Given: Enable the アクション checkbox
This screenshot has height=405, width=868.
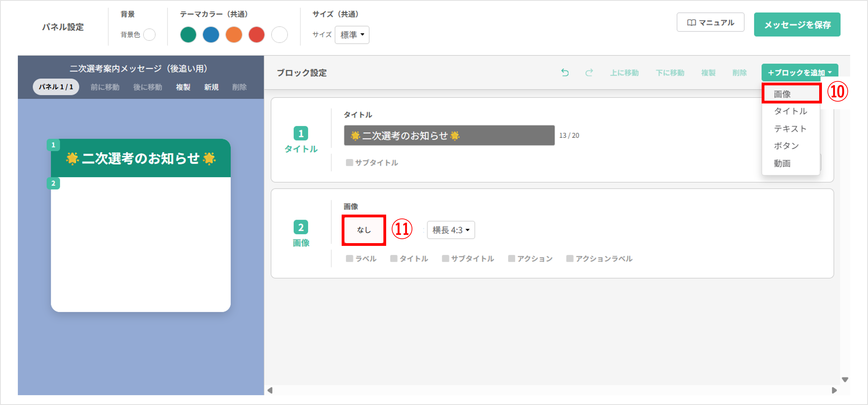Looking at the screenshot, I should pyautogui.click(x=511, y=258).
